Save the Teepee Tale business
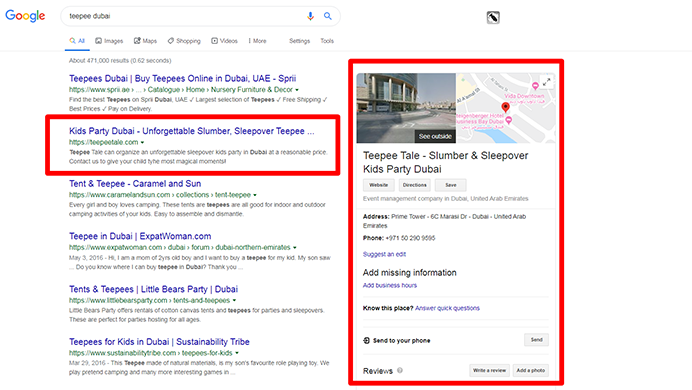Viewport: 692px width, 390px height. tap(451, 185)
